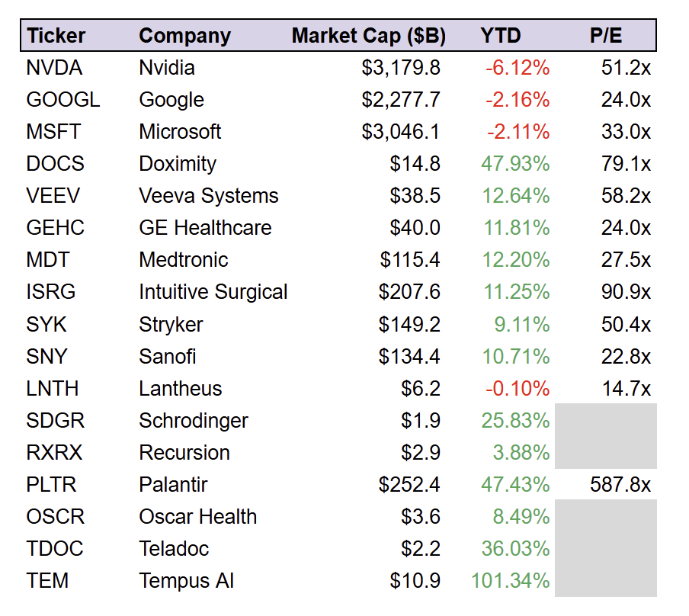This screenshot has height=616, width=689.
Task: Click the YTD column header
Action: [501, 36]
